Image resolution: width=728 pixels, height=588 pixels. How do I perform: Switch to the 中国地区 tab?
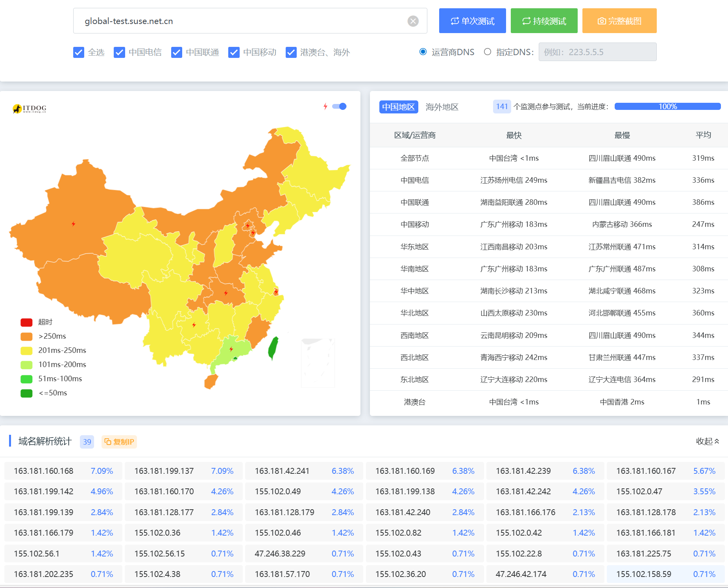(398, 107)
